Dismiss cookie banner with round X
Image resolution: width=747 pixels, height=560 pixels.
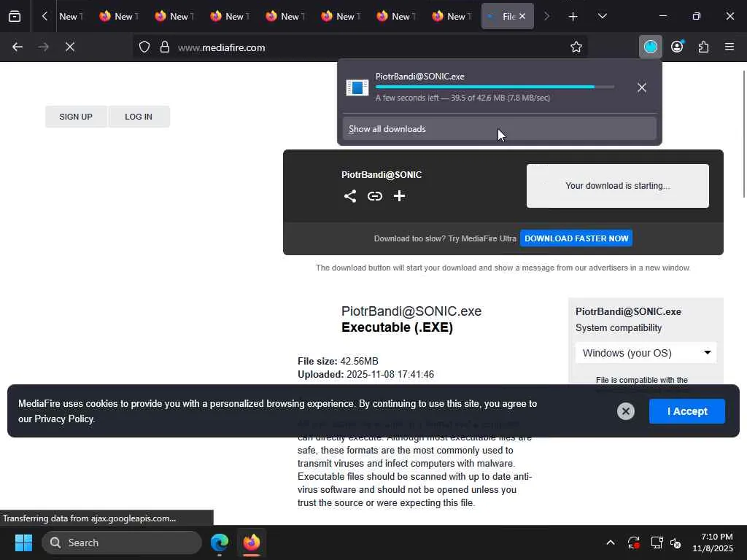point(625,411)
